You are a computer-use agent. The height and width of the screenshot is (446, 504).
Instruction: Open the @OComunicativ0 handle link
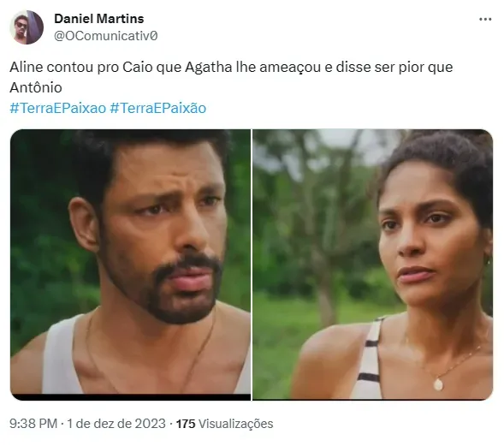click(x=106, y=36)
